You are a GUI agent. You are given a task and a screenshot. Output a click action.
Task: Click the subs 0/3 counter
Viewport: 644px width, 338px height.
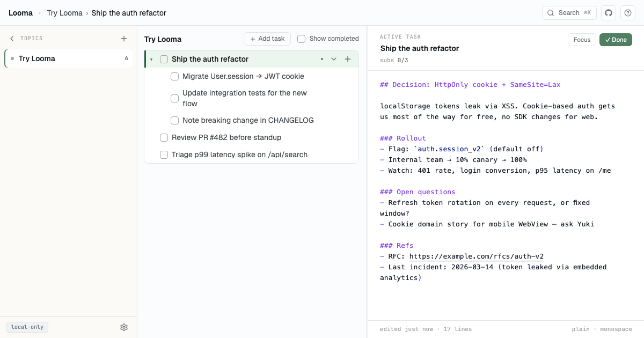point(394,60)
